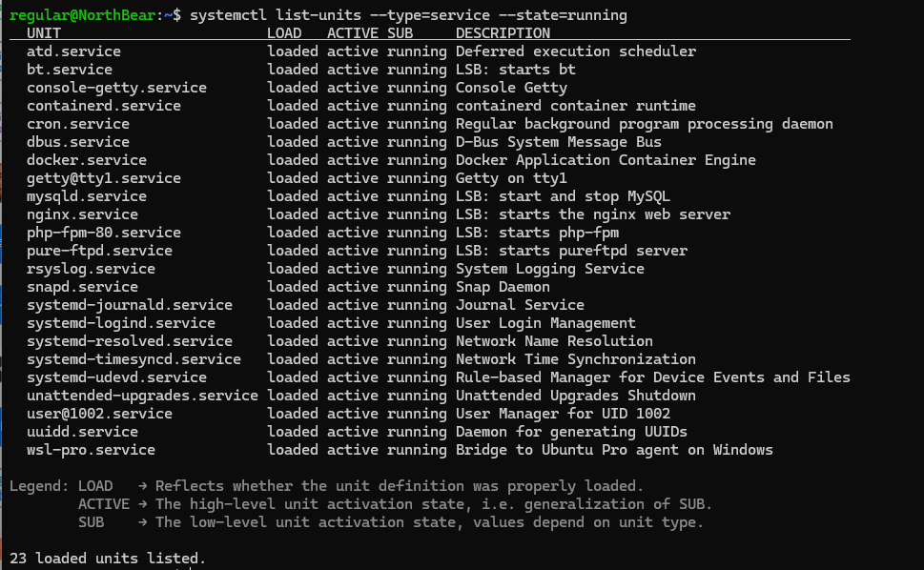Click the UNIT column header
Image resolution: width=924 pixels, height=570 pixels.
coord(44,33)
